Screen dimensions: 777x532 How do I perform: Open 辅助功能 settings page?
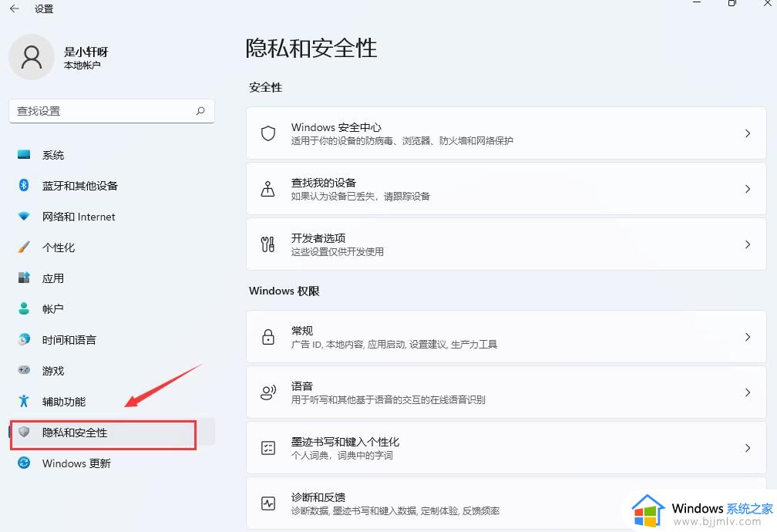[112, 401]
